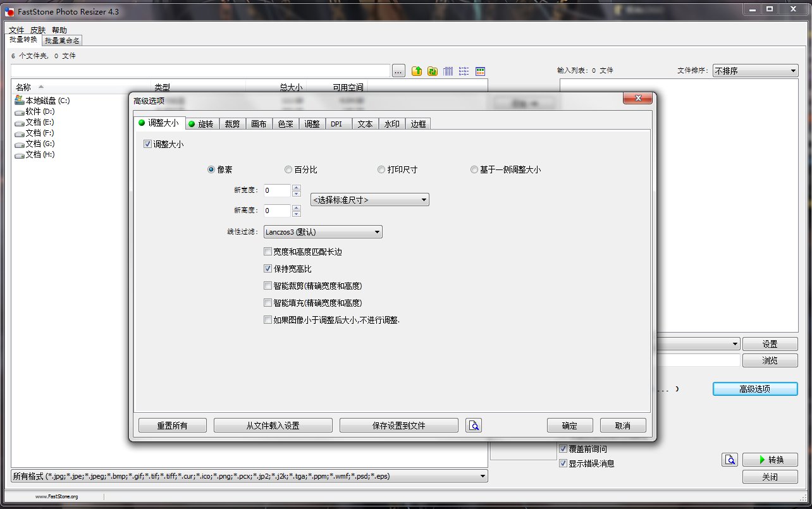Open the 皮肤 menu
Image resolution: width=812 pixels, height=509 pixels.
[38, 30]
